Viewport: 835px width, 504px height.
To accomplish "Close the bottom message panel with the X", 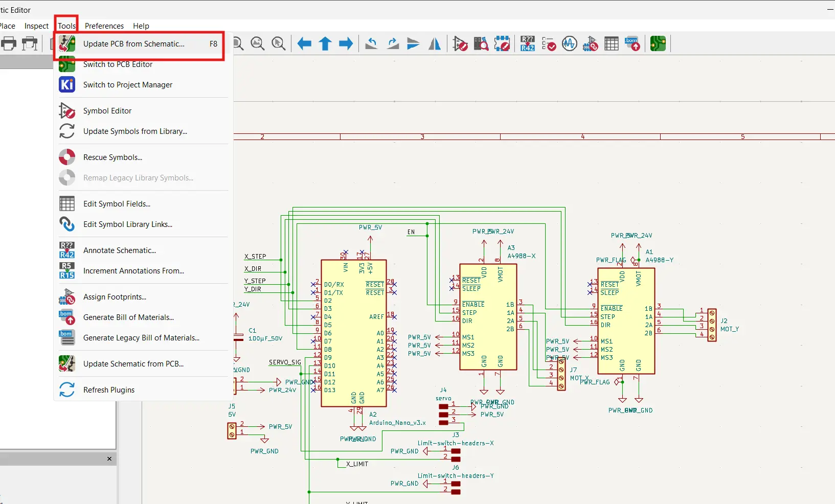I will 109,459.
